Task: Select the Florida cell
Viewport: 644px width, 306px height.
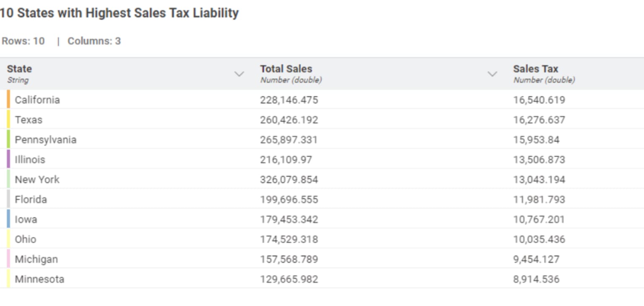Action: [31, 199]
